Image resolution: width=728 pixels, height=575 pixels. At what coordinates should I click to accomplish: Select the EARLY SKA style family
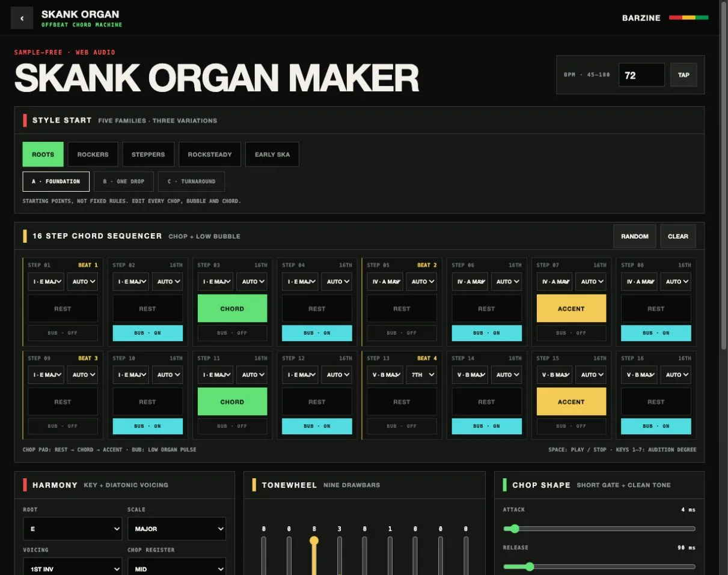point(272,154)
